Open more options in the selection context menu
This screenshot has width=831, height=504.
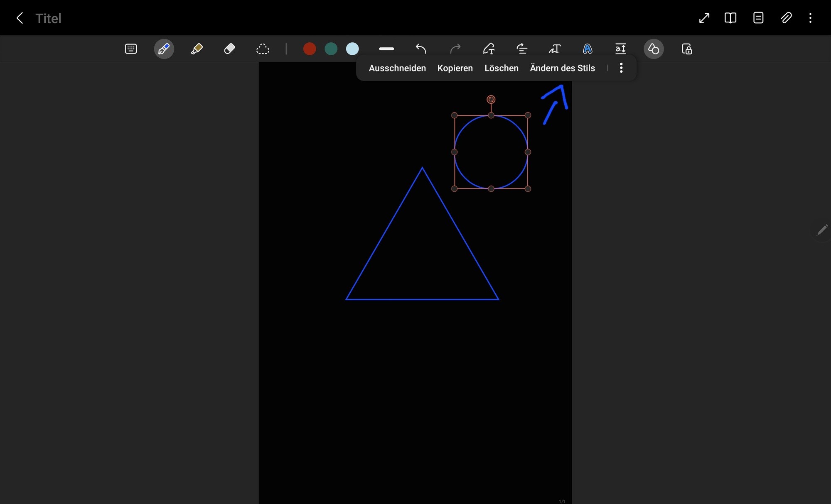point(621,68)
